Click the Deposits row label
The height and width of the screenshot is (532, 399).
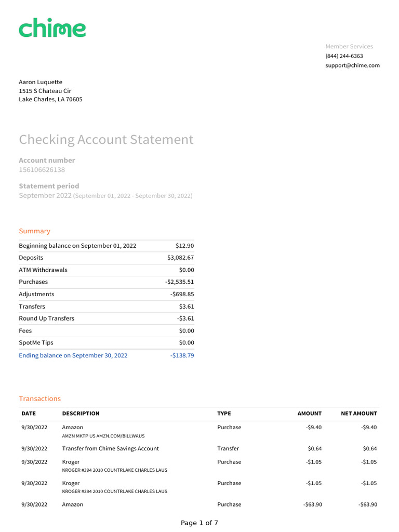click(x=31, y=258)
